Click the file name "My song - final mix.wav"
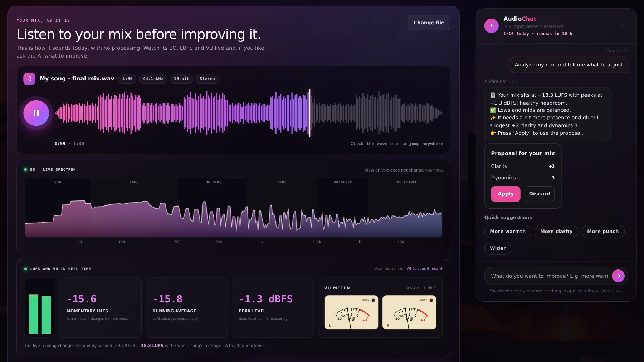 tap(77, 79)
